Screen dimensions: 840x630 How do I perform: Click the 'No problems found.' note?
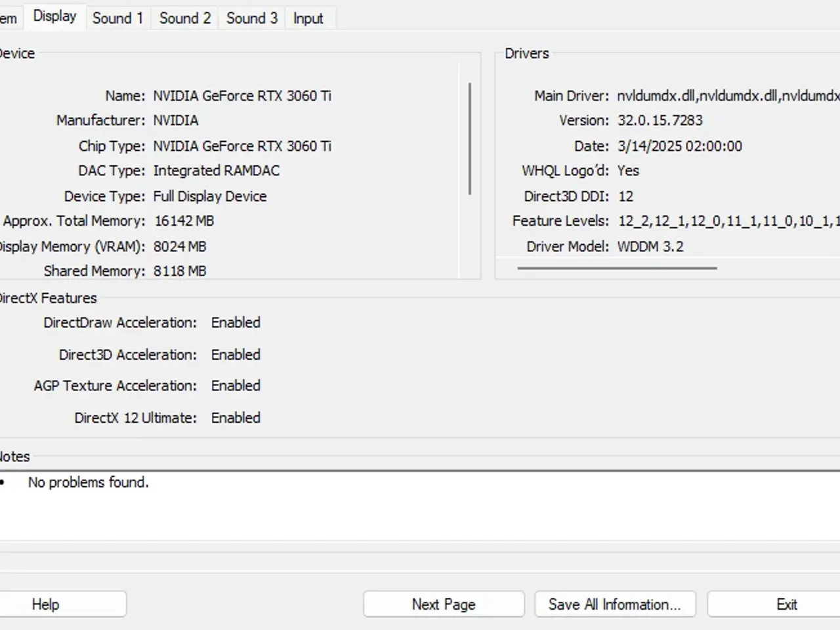[x=89, y=482]
